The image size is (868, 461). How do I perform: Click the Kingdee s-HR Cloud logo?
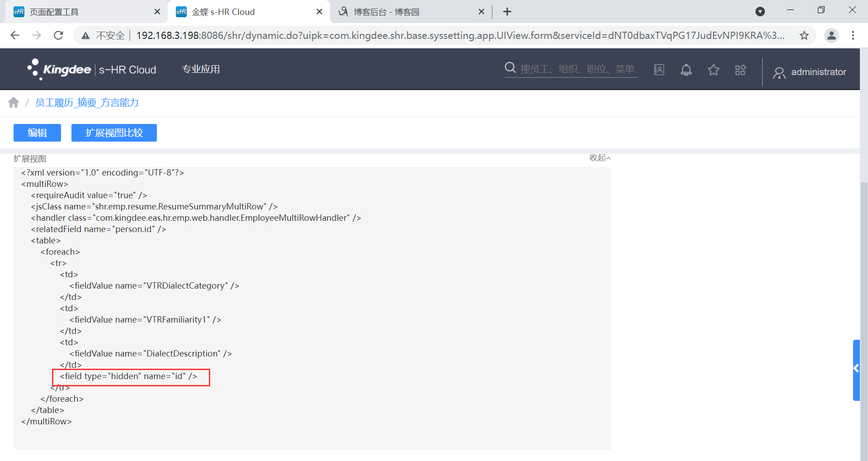tap(92, 70)
